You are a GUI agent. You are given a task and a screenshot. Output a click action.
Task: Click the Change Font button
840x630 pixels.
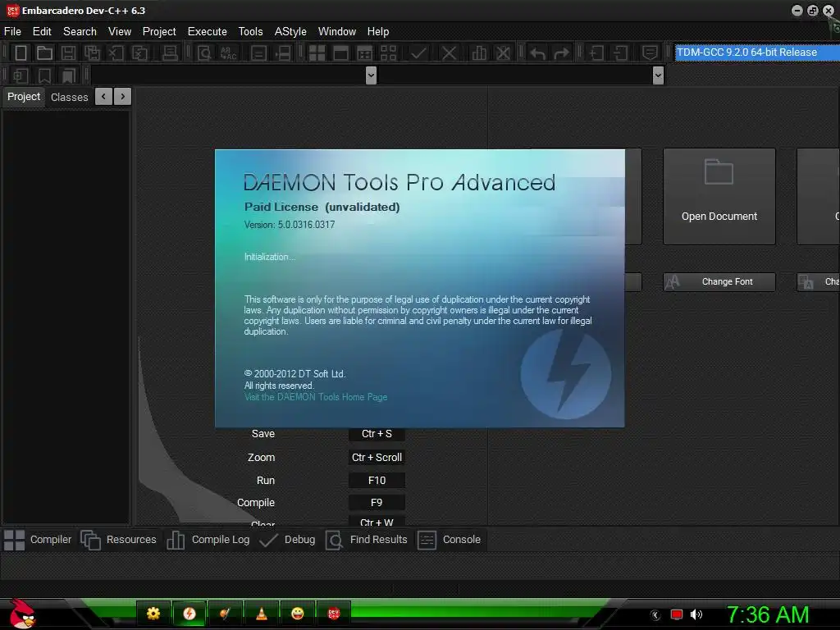coord(719,282)
